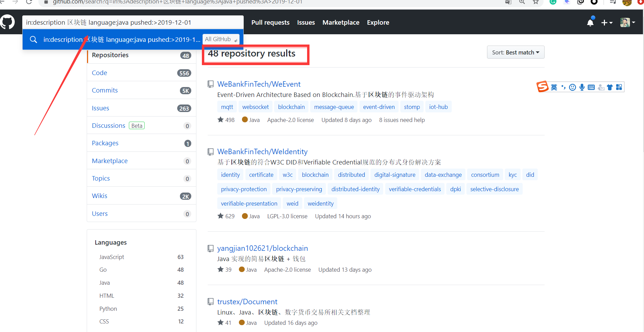Click the verifiable-credentials topic tag
The height and width of the screenshot is (332, 644).
415,189
